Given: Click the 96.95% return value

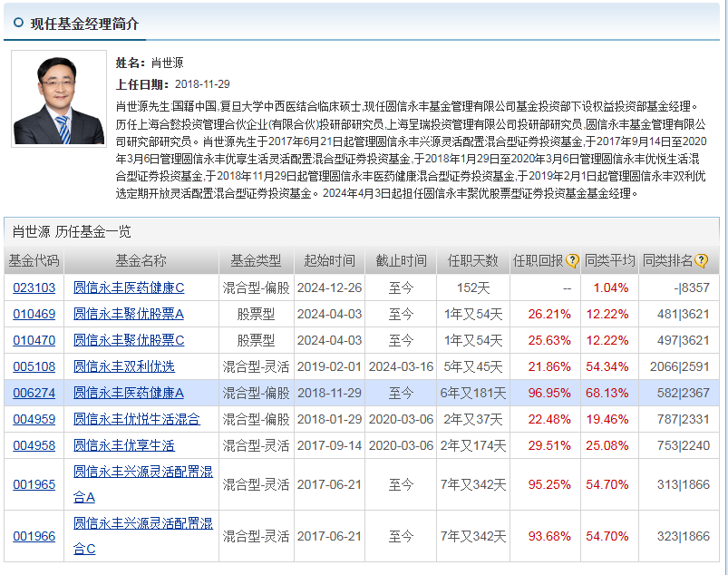Looking at the screenshot, I should pyautogui.click(x=549, y=393).
